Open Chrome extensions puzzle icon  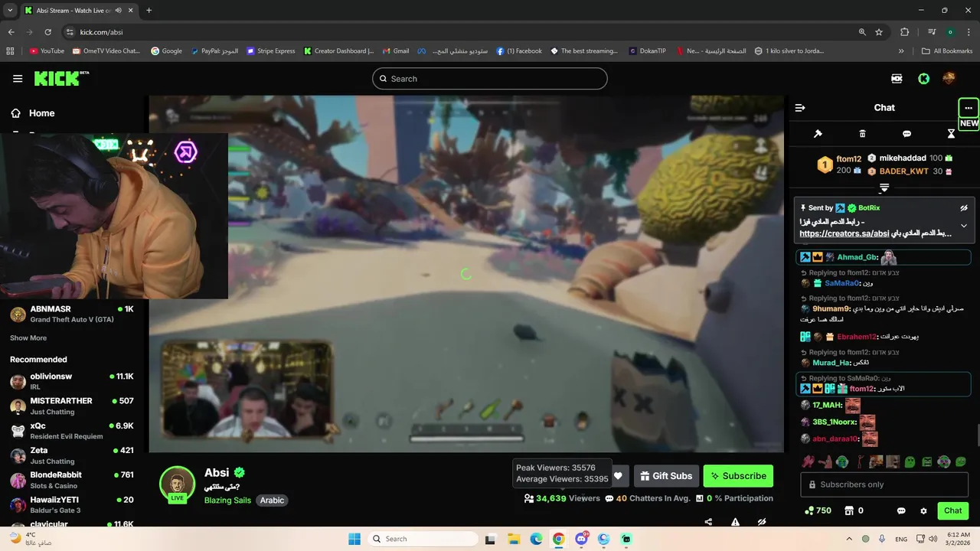(905, 32)
